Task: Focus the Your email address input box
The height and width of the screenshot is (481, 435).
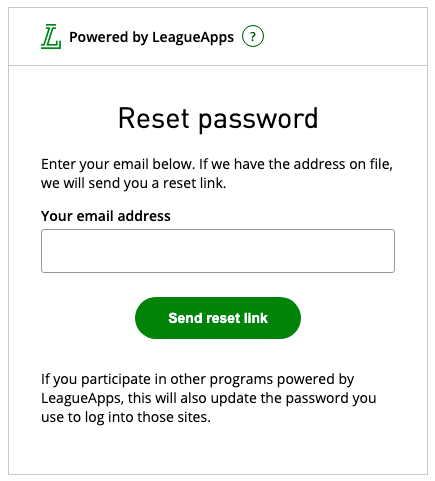Action: click(218, 251)
